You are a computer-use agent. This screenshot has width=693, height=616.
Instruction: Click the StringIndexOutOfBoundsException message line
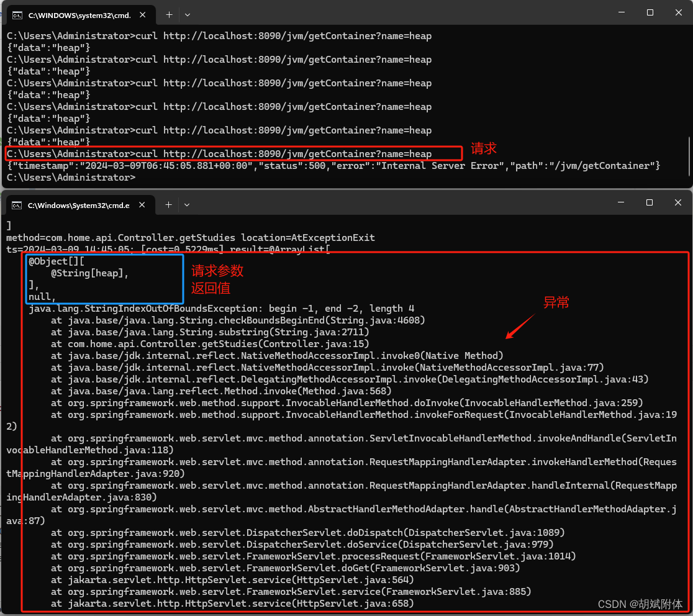click(222, 309)
